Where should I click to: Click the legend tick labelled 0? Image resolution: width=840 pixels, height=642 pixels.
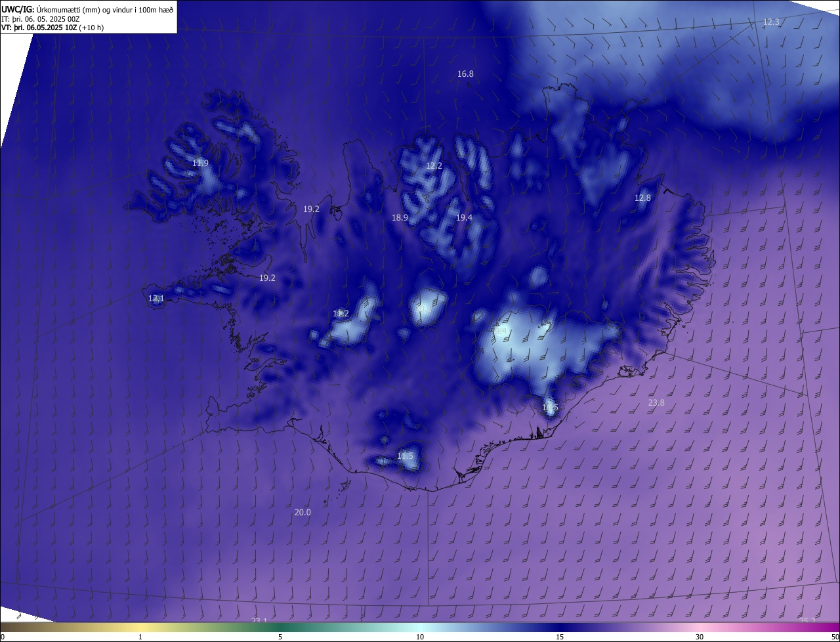pos(2,637)
